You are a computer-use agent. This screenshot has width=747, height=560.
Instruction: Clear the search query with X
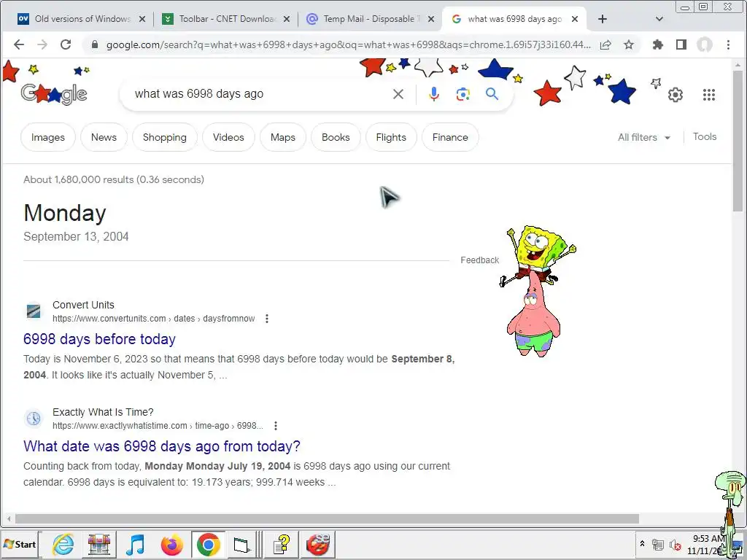(398, 94)
